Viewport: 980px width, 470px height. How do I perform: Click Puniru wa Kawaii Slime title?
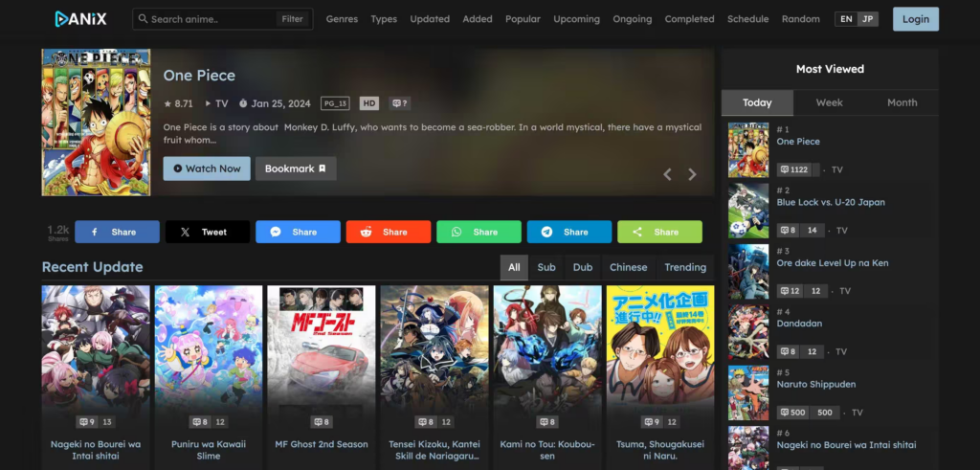pos(209,450)
